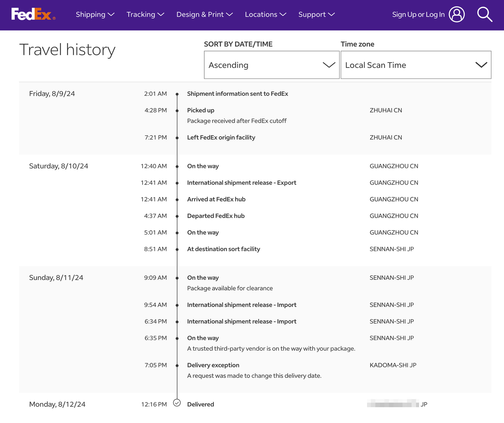Click the Delivered checkmark circle icon
The height and width of the screenshot is (423, 504).
(177, 403)
